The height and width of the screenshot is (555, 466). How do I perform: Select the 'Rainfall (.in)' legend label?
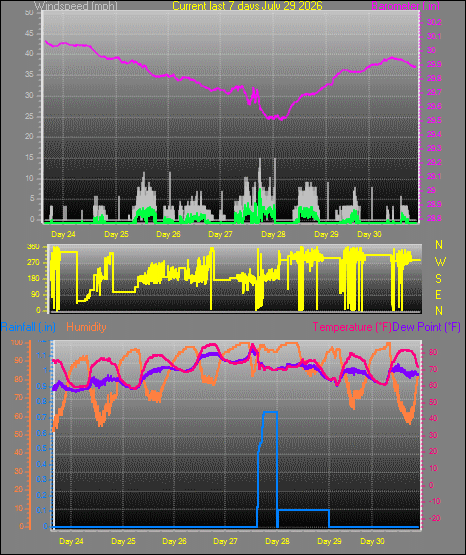(x=28, y=327)
